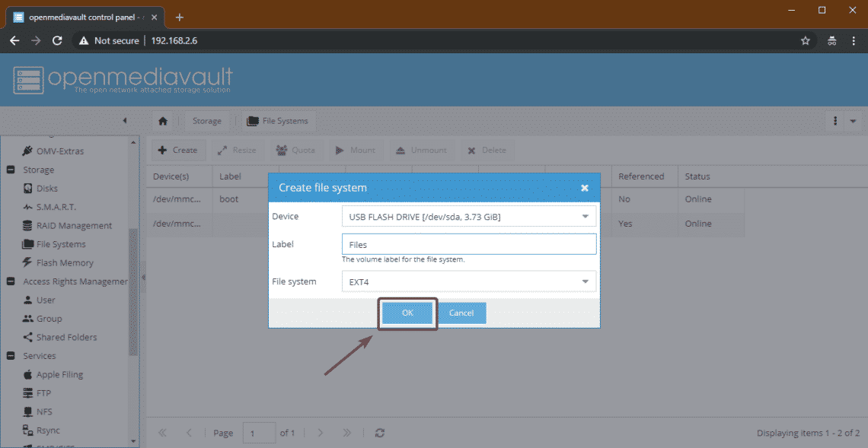
Task: Click the page number field
Action: 259,433
